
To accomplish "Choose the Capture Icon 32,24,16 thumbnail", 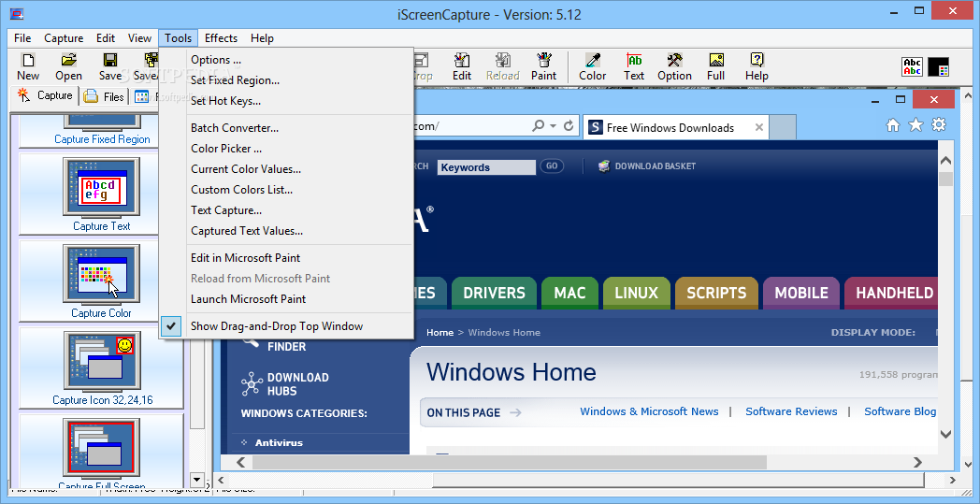I will [101, 368].
